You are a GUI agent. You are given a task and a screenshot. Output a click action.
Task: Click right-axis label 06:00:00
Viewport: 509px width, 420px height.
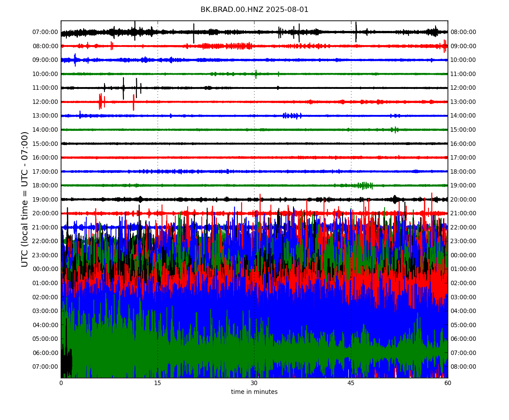[463, 339]
